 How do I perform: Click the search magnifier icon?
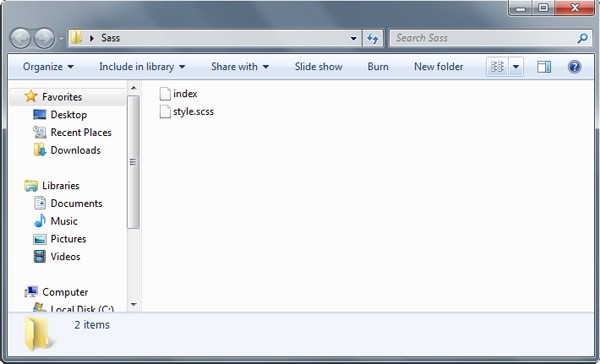click(582, 38)
